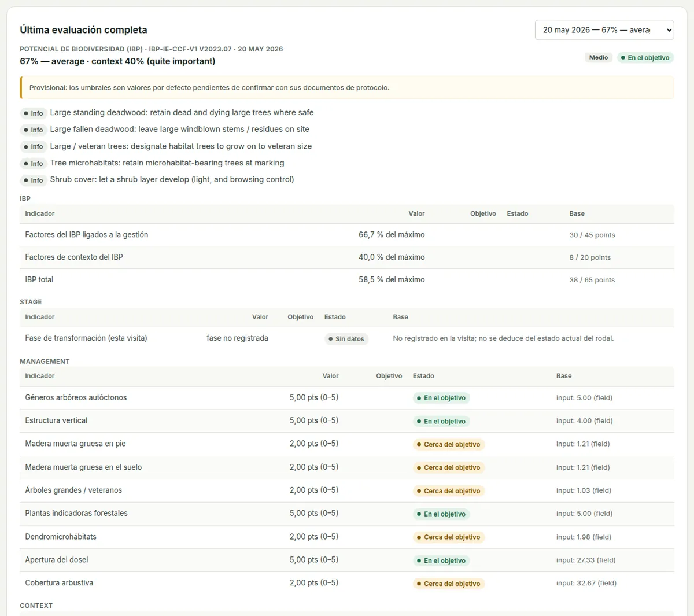Click the Info badge for Tree microhabitats
This screenshot has width=694, height=616.
tap(34, 164)
